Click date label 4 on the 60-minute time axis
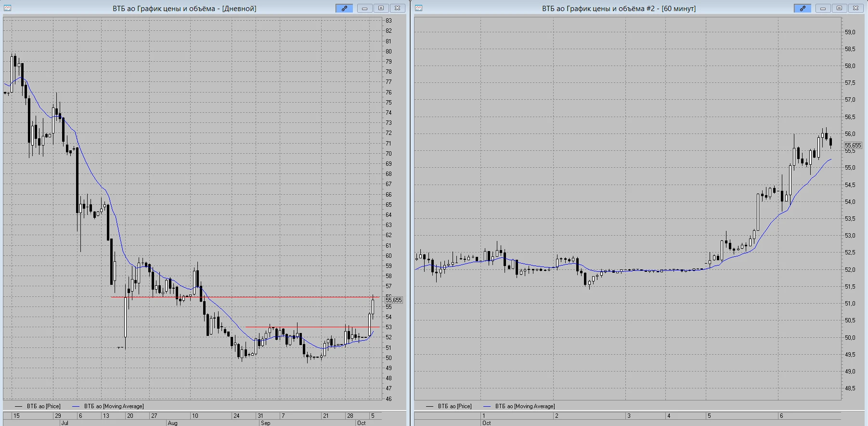The width and height of the screenshot is (868, 426). pos(669,415)
